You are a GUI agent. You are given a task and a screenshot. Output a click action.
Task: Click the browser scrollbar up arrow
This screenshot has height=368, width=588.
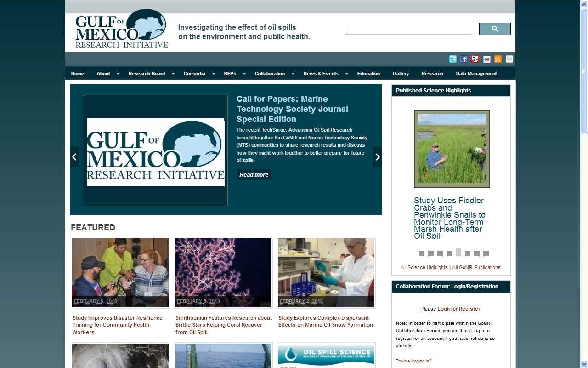point(584,4)
